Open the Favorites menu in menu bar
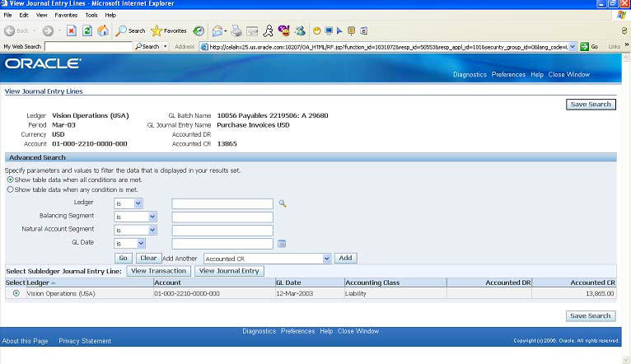 pyautogui.click(x=66, y=15)
